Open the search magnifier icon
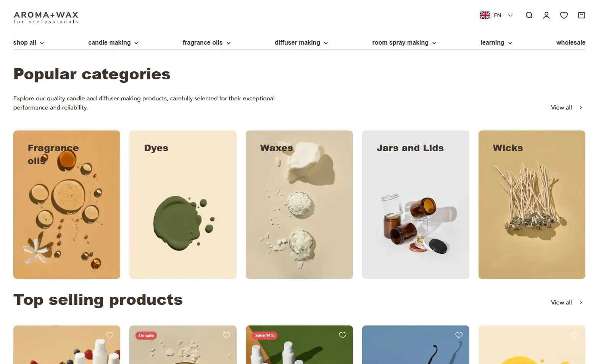This screenshot has height=364, width=593. 529,15
